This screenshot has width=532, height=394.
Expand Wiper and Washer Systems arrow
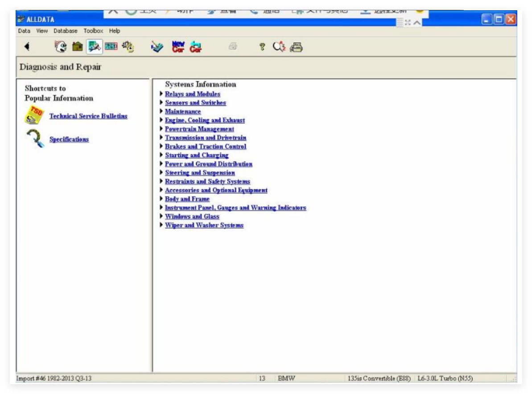coord(161,224)
